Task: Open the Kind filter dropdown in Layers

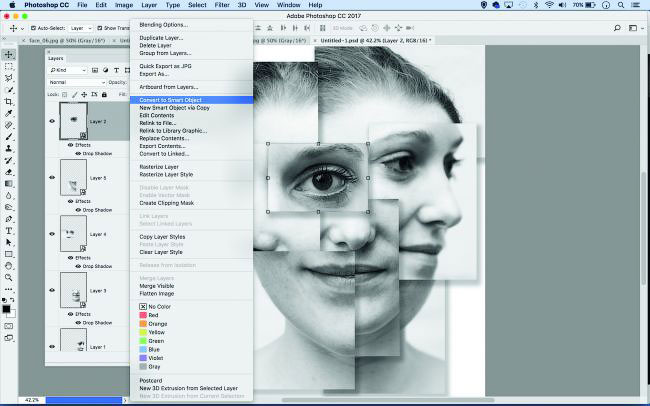Action: tap(68, 71)
